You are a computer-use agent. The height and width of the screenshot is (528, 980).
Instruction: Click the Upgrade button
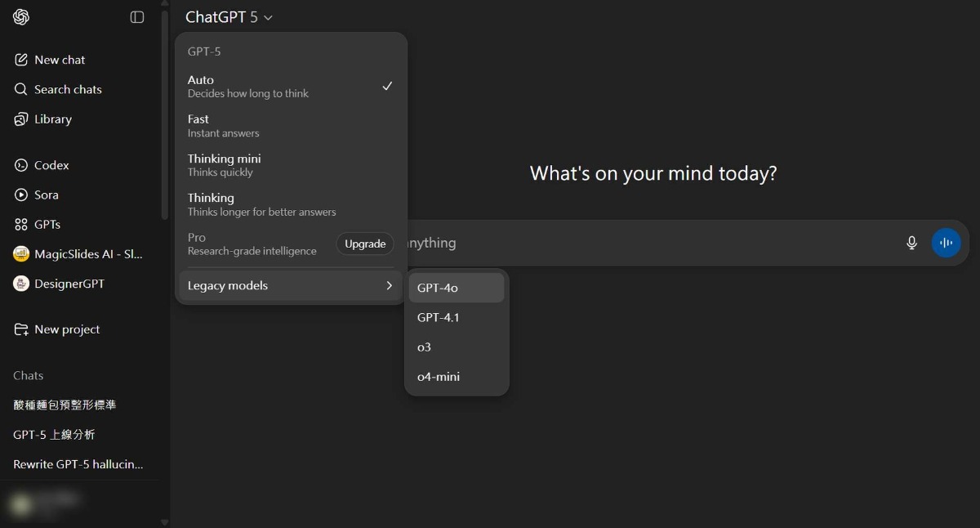[x=365, y=244]
